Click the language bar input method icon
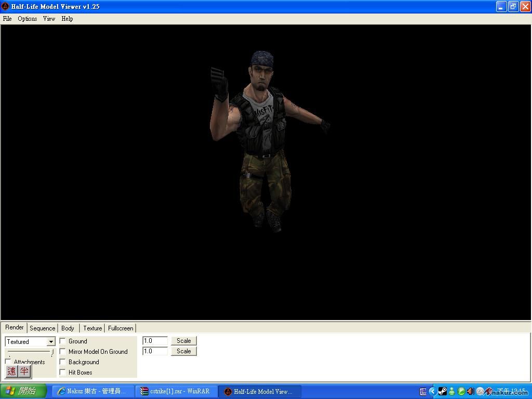 [423, 392]
